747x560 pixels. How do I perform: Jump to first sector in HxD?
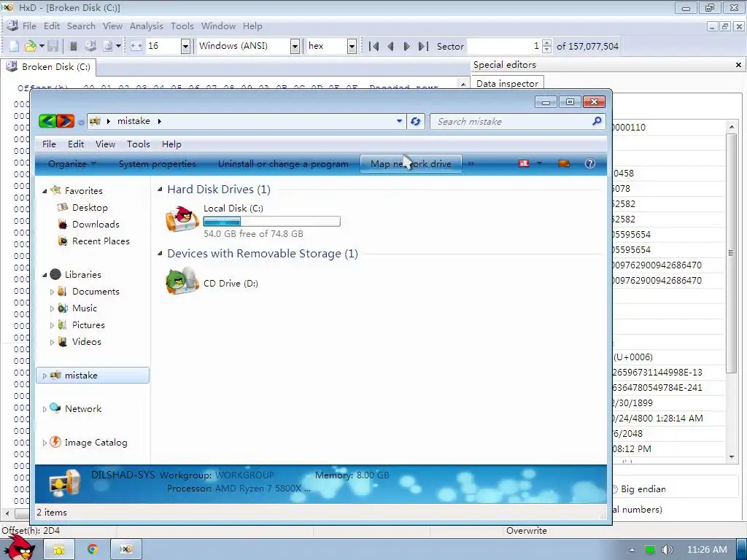click(374, 46)
